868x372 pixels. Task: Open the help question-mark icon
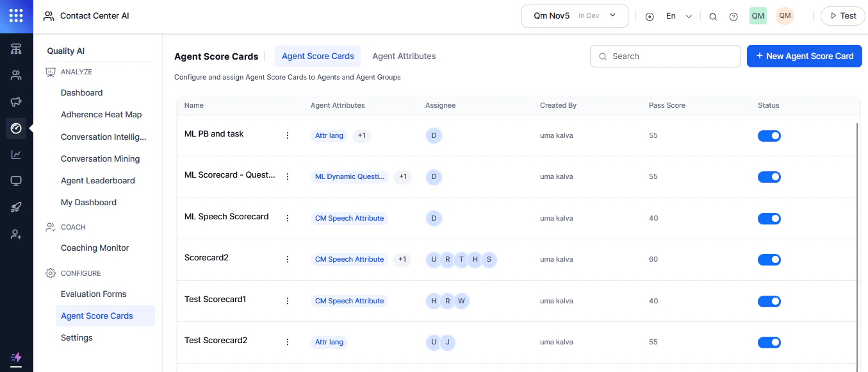(733, 16)
